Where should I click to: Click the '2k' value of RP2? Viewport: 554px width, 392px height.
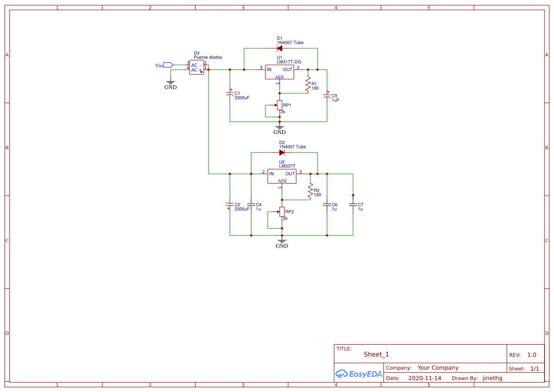(x=285, y=218)
